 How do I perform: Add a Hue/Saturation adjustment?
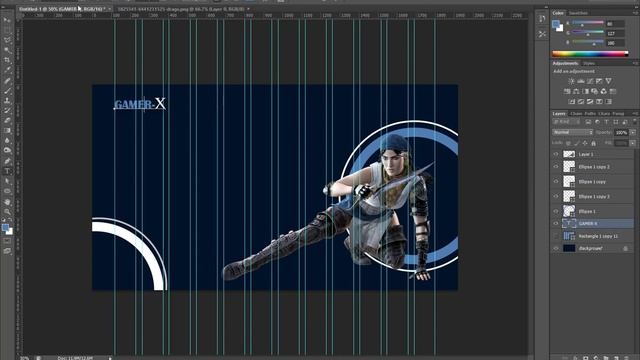567,91
